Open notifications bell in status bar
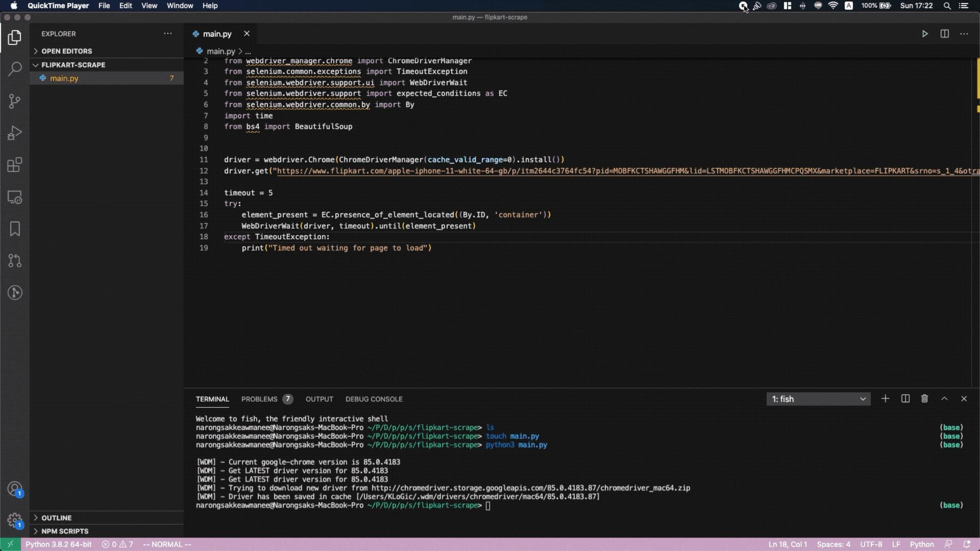The image size is (980, 551). [966, 544]
